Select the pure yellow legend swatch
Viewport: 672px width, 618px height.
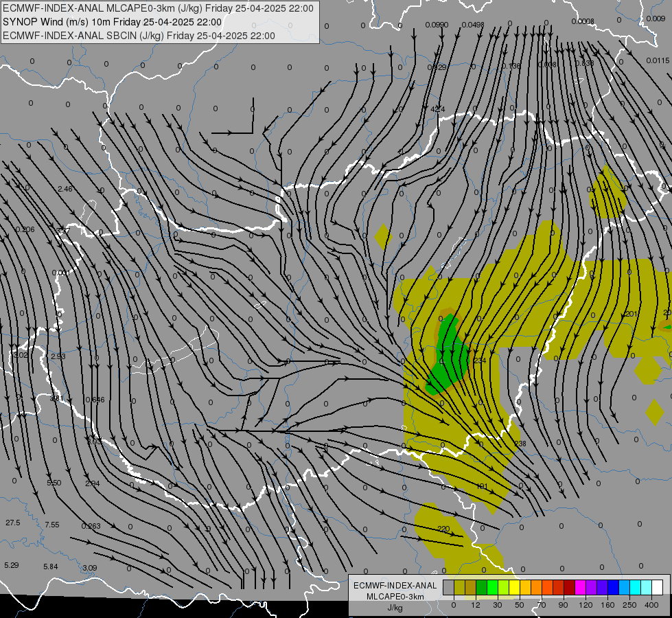[514, 587]
